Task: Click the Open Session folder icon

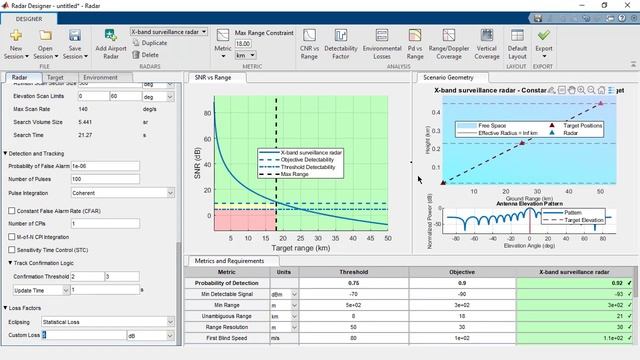Action: (x=45, y=36)
